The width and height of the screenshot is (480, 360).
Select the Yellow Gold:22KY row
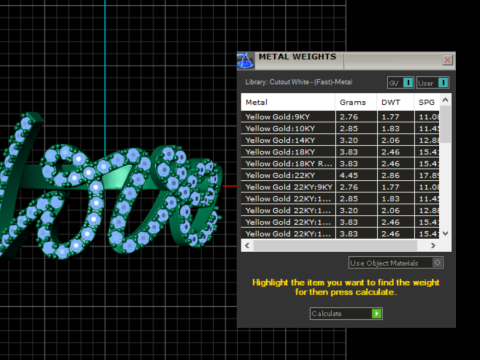(x=340, y=175)
